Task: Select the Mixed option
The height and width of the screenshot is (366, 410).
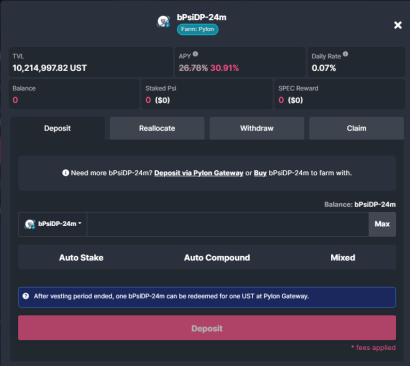Action: coord(343,258)
